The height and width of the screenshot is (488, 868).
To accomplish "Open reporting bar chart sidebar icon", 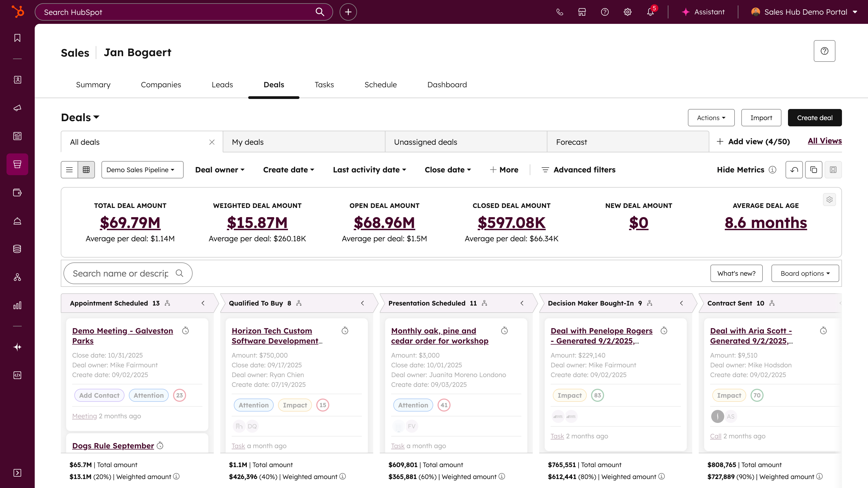I will click(x=17, y=305).
